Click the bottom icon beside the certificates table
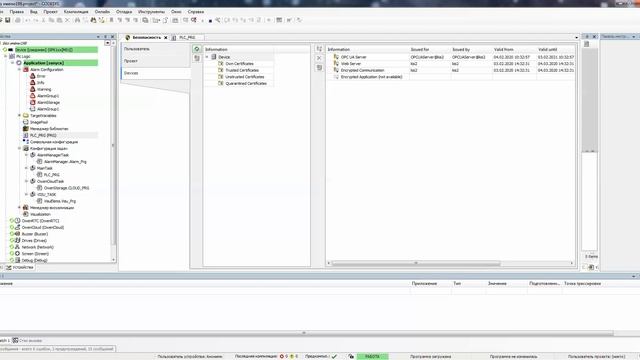The image size is (640, 360). (319, 68)
